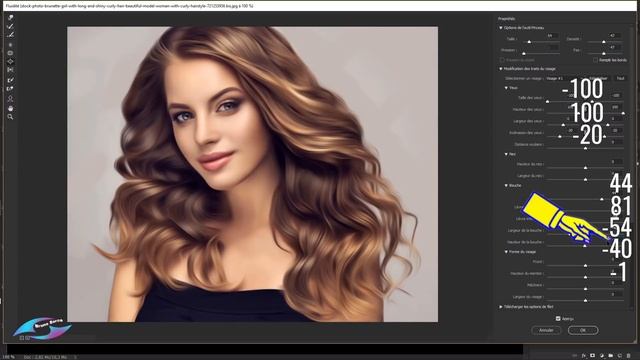The height and width of the screenshot is (360, 640).
Task: Adjust the brush Pas slider handle
Action: click(604, 53)
